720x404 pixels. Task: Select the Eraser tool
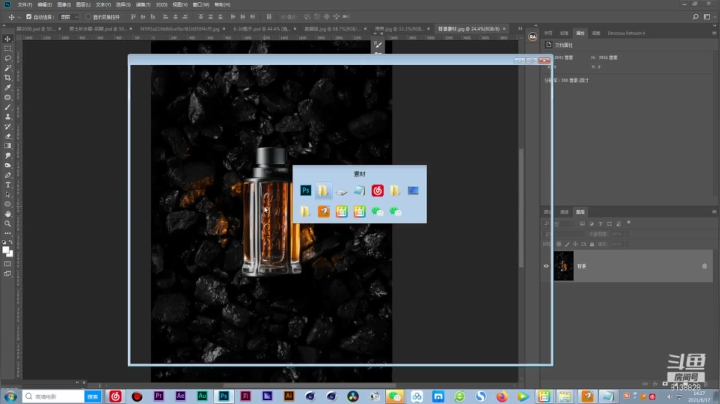tap(8, 136)
